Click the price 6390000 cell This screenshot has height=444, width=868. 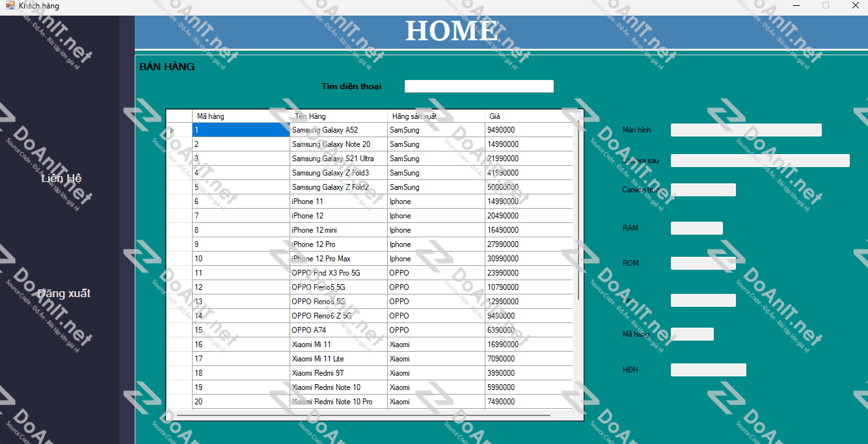pyautogui.click(x=529, y=330)
